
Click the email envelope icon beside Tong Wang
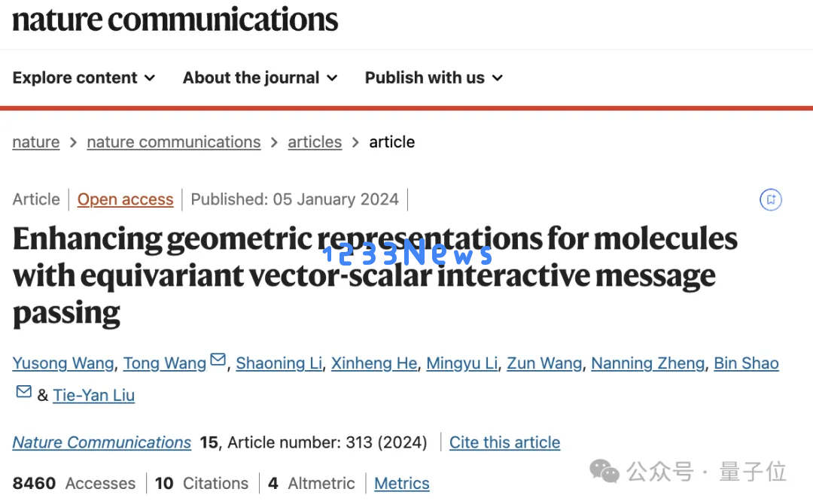click(x=218, y=359)
